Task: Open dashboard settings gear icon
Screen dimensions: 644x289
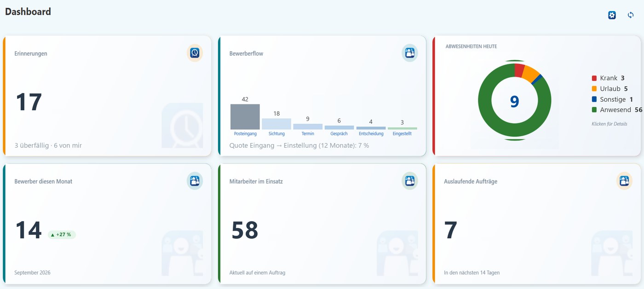Action: [612, 15]
